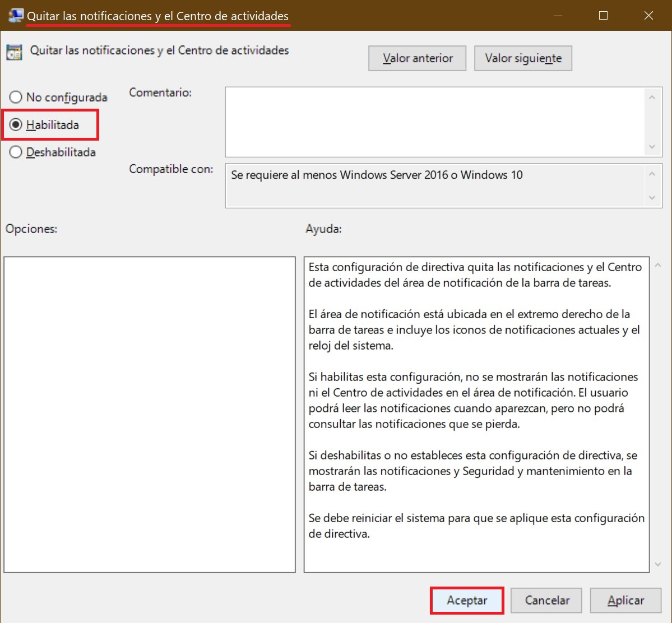
Task: Click the Compatible con scrollbar down arrow
Action: tap(652, 198)
